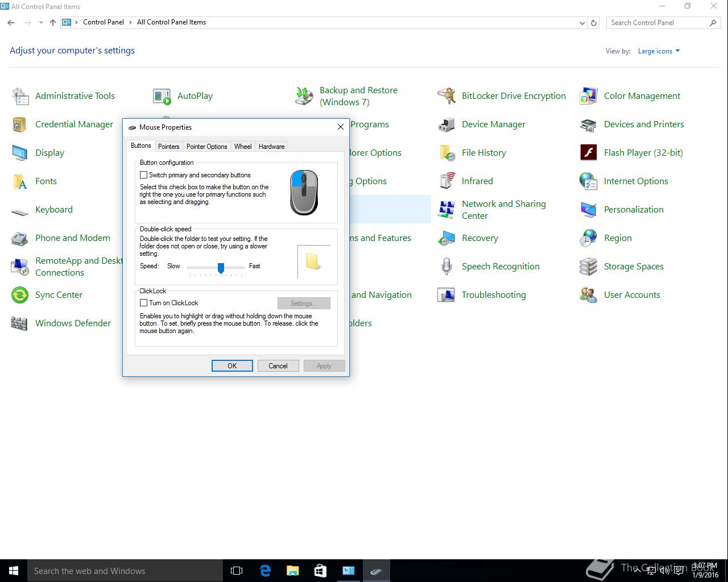The image size is (728, 582).
Task: Open the Devices and Printers icon
Action: point(589,124)
